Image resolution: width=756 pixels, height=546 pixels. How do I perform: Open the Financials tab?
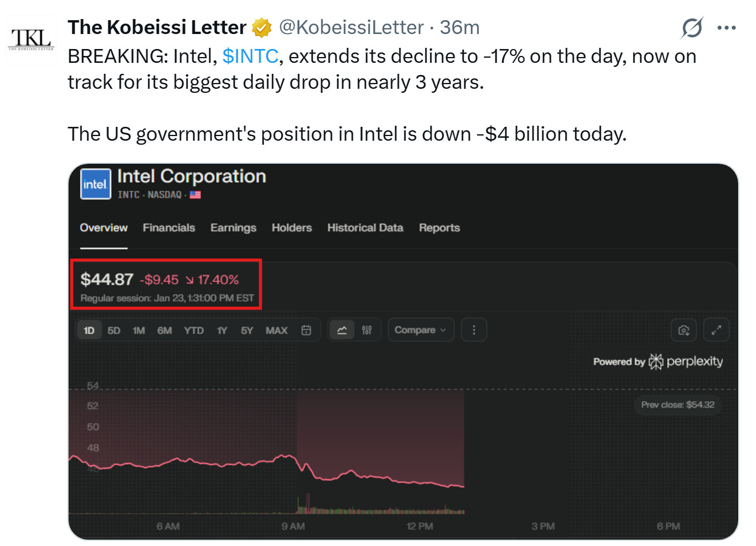tap(169, 228)
